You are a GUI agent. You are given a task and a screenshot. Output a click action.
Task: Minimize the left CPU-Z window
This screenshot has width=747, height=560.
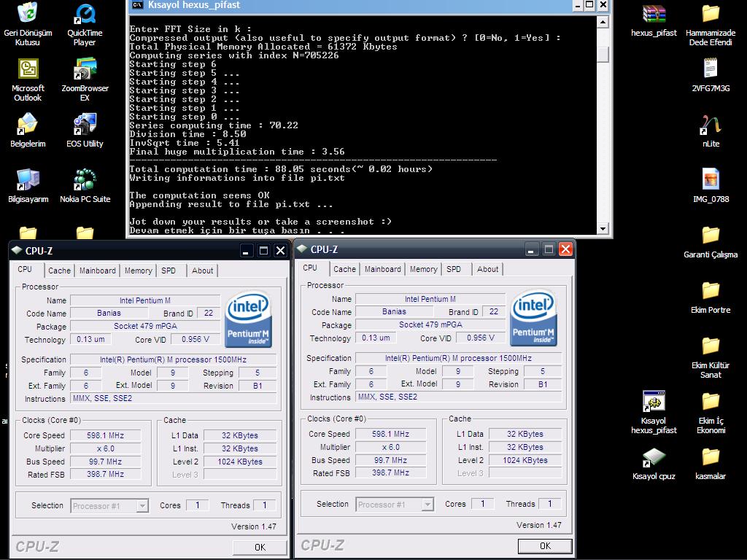pyautogui.click(x=245, y=251)
